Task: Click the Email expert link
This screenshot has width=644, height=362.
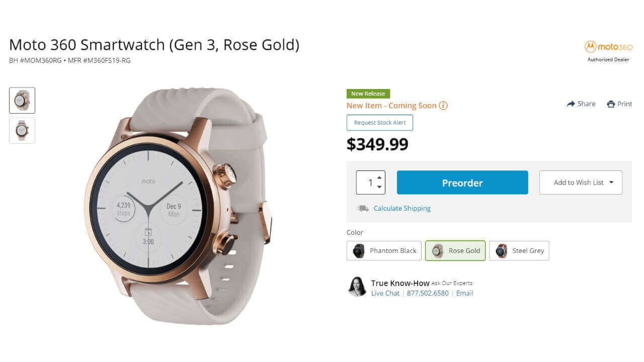Action: point(464,293)
